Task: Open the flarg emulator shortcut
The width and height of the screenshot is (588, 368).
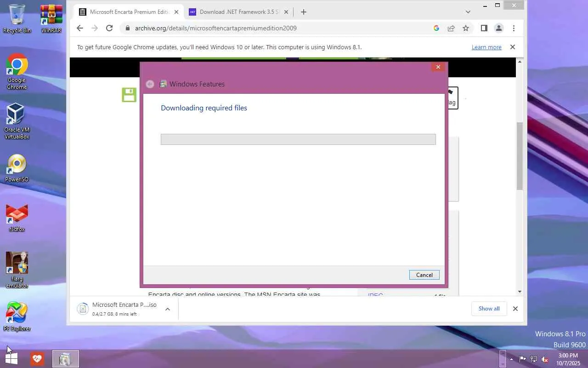Action: click(x=17, y=270)
